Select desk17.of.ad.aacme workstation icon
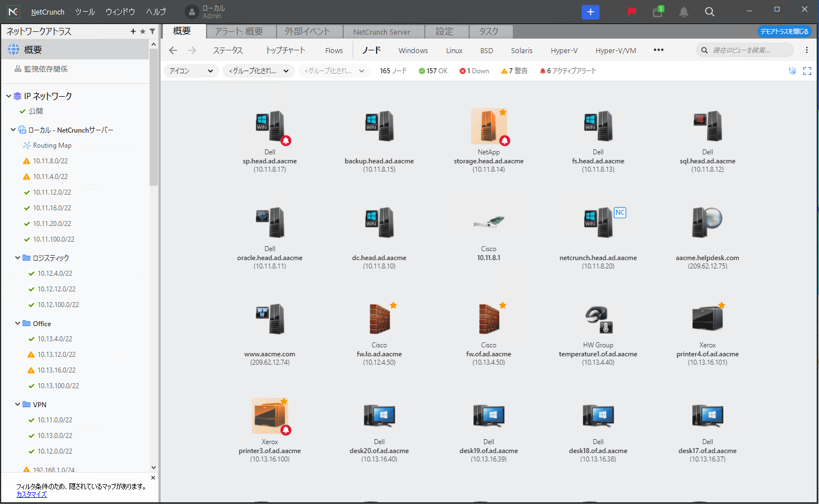 [708, 416]
